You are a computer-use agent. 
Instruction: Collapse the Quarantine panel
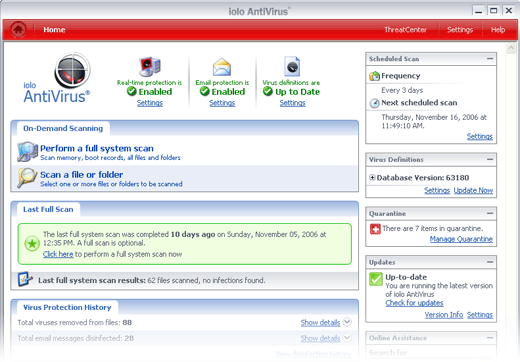click(x=490, y=213)
